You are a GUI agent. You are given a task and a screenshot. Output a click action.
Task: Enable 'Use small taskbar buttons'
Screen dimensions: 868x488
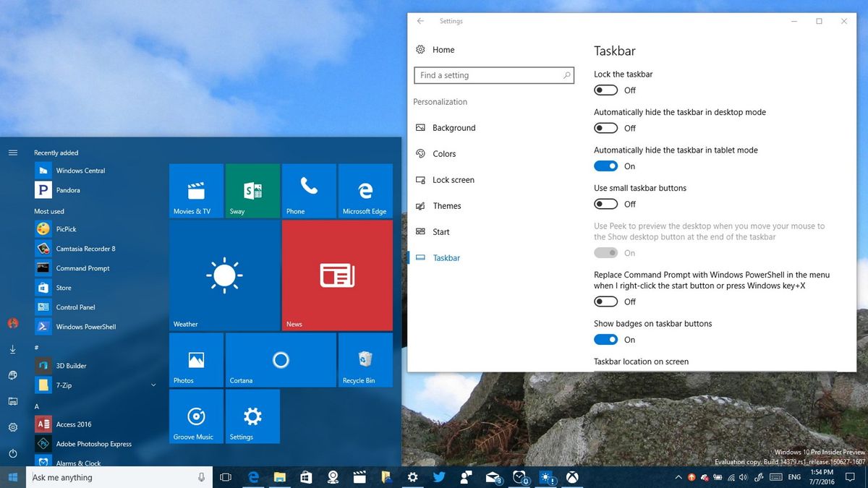pyautogui.click(x=605, y=204)
